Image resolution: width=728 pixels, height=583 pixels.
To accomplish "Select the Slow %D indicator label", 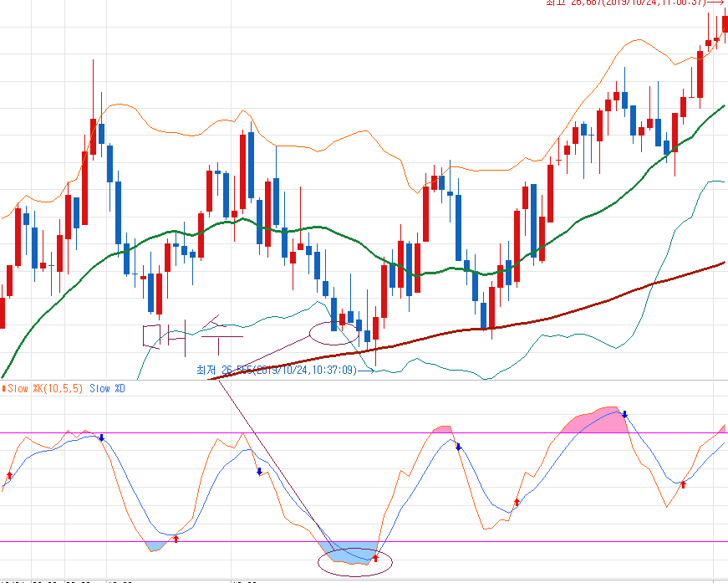I will point(107,389).
